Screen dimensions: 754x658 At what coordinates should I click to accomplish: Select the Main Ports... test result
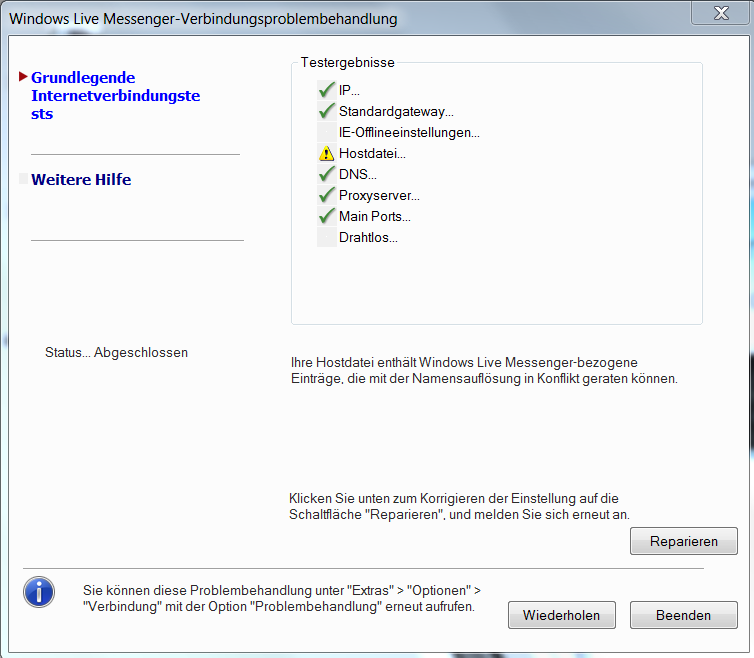375,216
